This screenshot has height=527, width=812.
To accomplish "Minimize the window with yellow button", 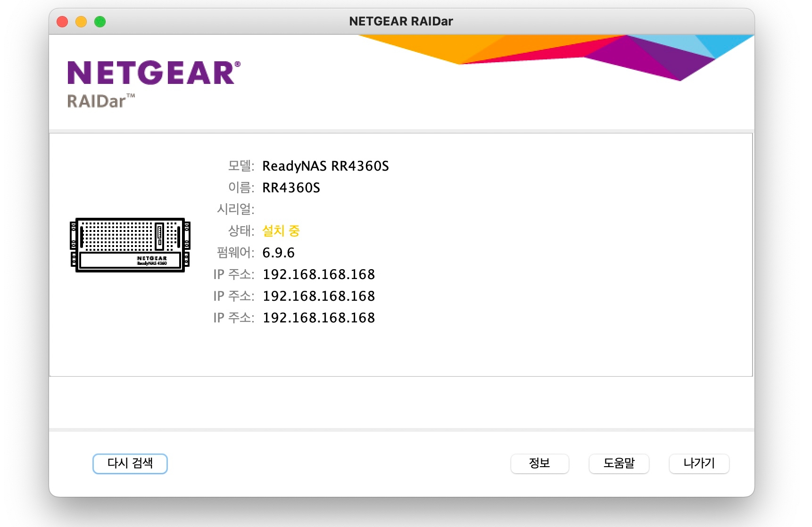I will (x=81, y=22).
